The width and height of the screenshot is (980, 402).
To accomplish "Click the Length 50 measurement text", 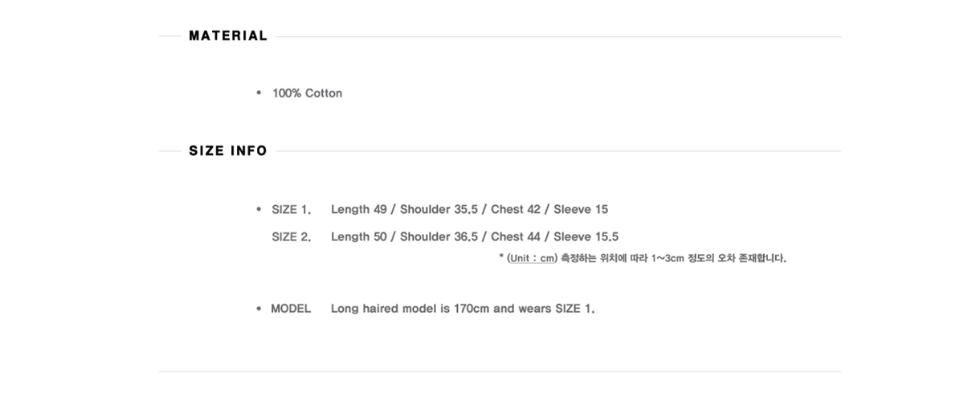I will [359, 236].
